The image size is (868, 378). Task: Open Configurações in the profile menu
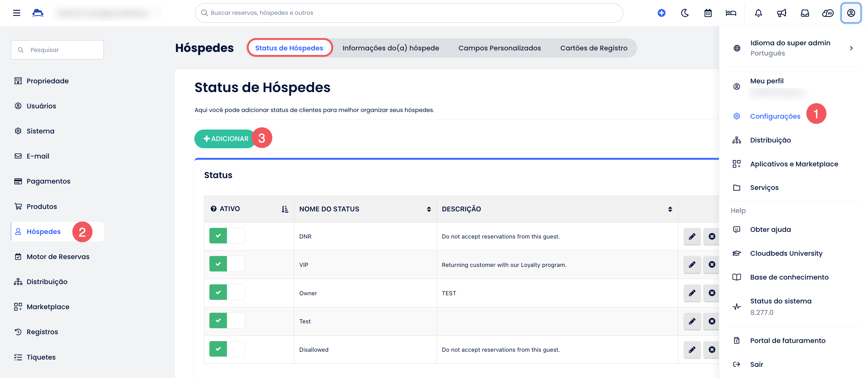775,116
